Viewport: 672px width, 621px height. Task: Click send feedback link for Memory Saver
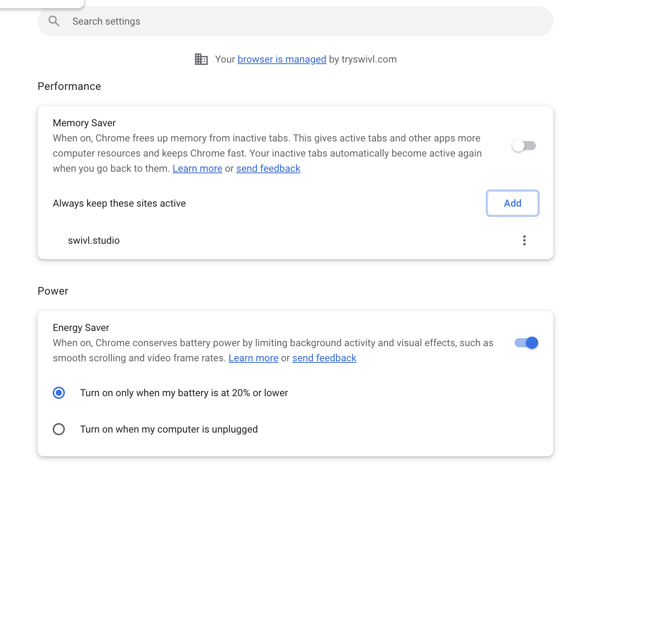[268, 168]
